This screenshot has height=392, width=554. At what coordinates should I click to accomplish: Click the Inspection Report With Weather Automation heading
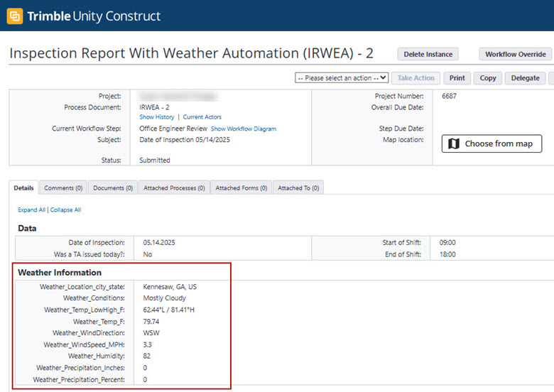[191, 53]
